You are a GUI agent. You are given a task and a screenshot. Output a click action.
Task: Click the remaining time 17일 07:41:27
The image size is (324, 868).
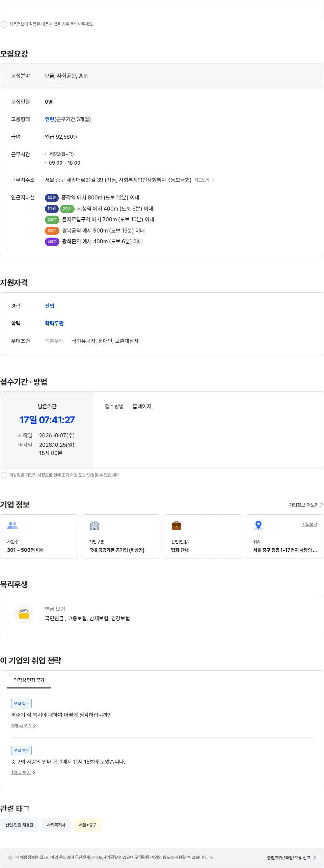click(47, 420)
